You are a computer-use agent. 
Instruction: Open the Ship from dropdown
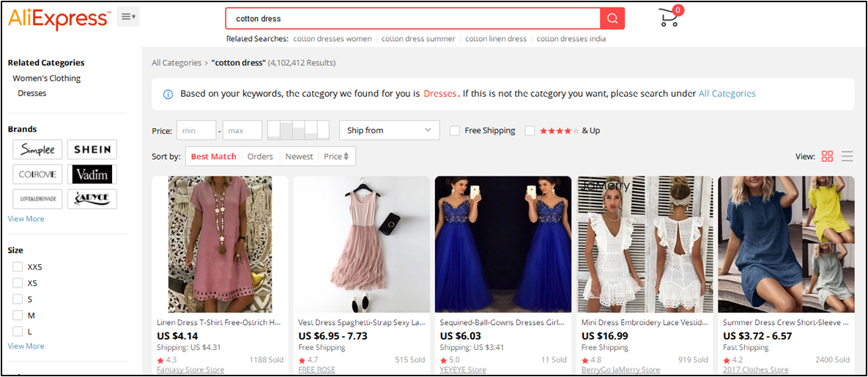coord(389,130)
